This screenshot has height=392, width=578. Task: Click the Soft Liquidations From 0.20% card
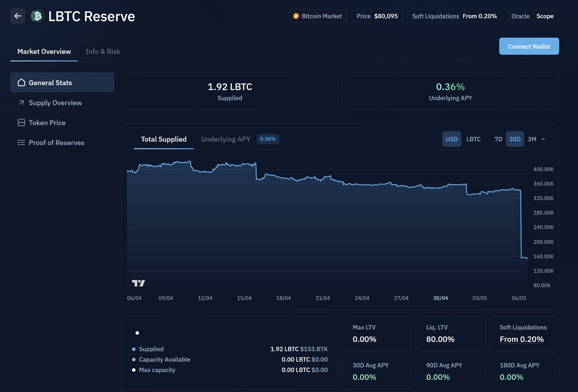point(524,333)
